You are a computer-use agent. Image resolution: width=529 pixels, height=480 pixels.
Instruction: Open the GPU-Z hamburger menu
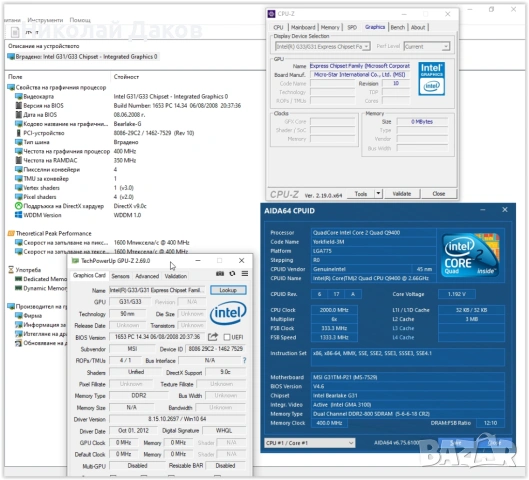[245, 274]
